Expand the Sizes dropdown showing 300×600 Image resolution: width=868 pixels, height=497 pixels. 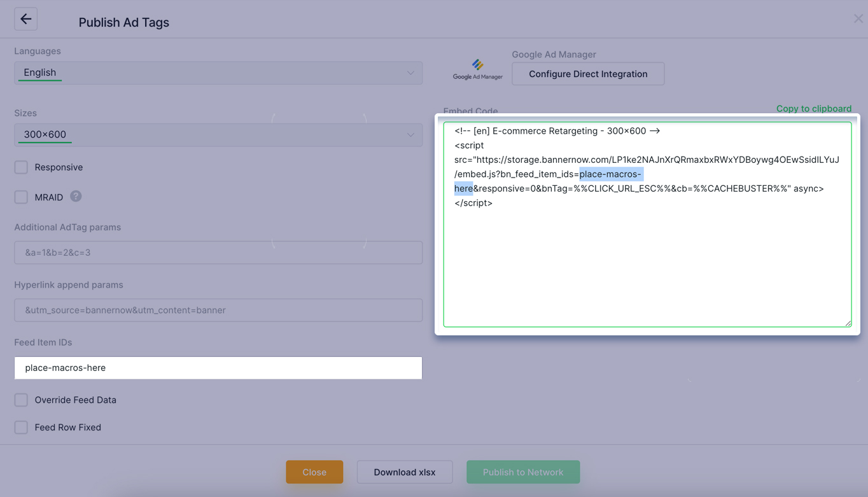click(218, 135)
